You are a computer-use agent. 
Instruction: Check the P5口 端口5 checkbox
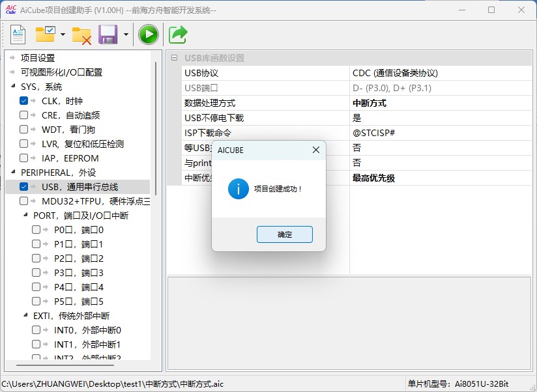[x=36, y=301]
